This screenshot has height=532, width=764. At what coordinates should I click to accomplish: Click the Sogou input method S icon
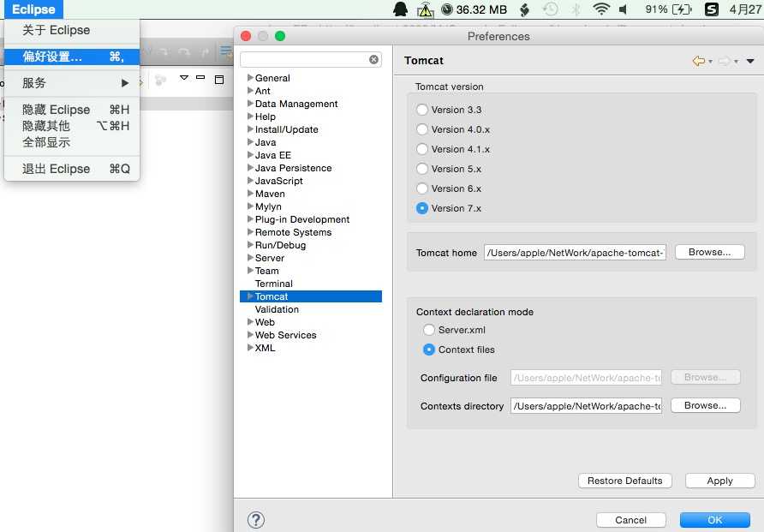point(712,9)
